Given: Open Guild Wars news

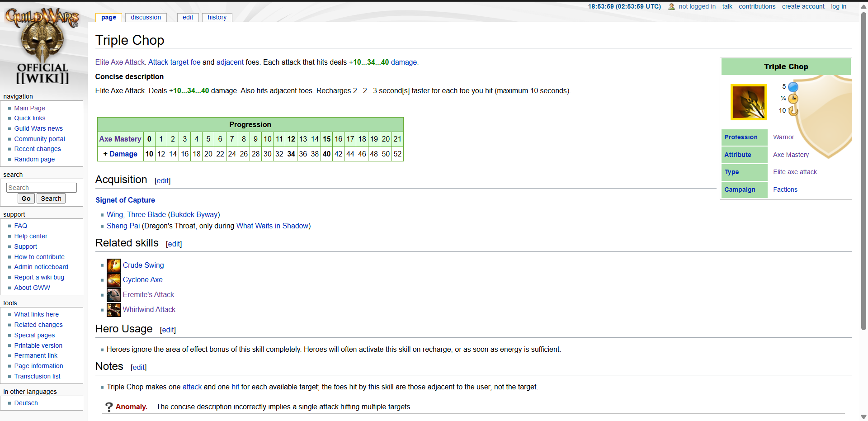Looking at the screenshot, I should click(38, 128).
